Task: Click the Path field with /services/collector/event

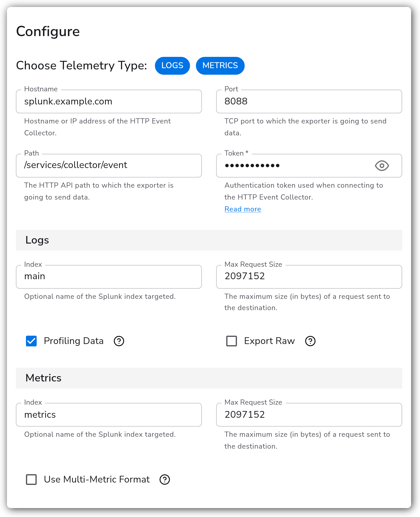Action: [109, 165]
